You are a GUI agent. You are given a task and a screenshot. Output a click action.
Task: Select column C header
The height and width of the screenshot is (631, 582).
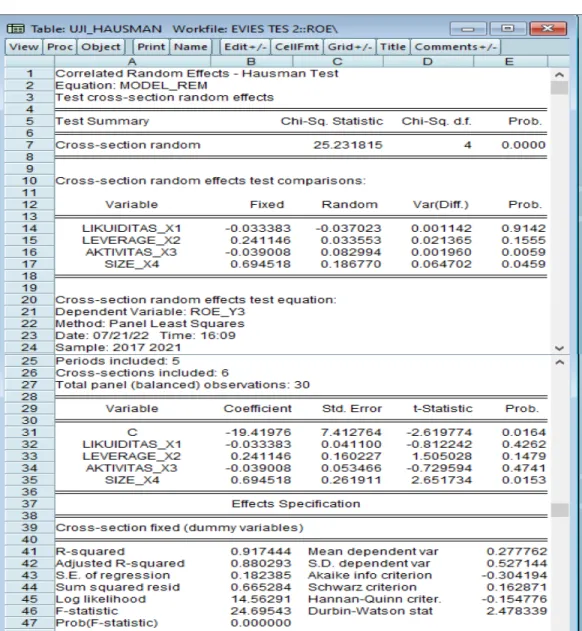337,62
